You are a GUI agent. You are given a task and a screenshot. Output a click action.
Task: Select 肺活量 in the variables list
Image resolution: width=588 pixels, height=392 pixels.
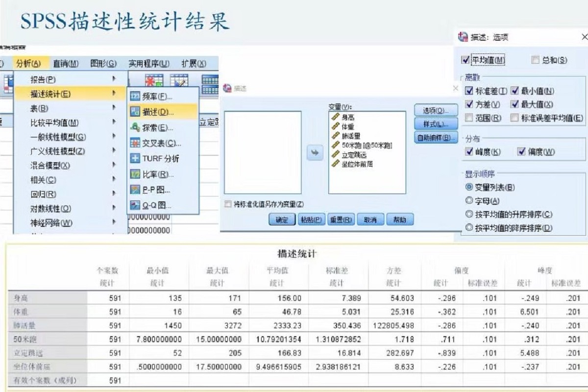coord(350,136)
